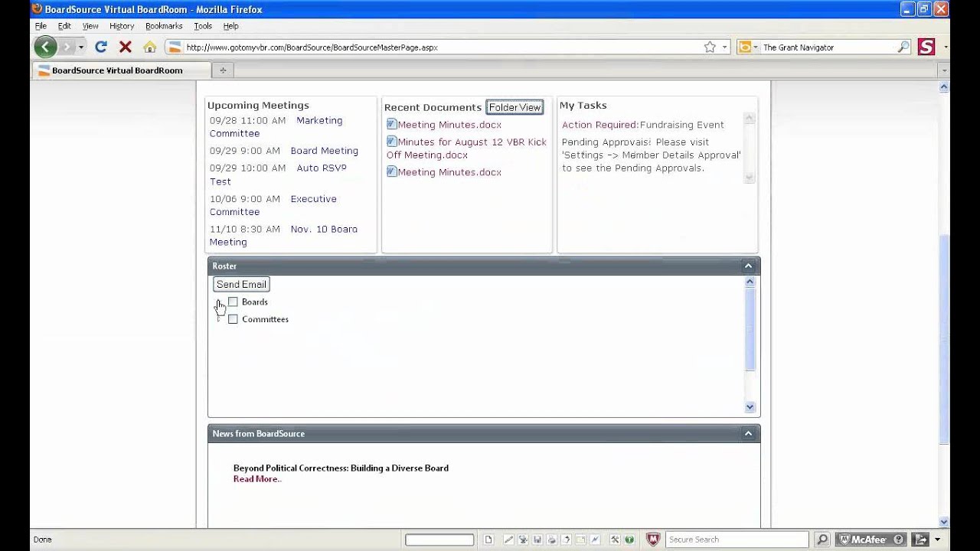Open the Edit menu

point(64,26)
